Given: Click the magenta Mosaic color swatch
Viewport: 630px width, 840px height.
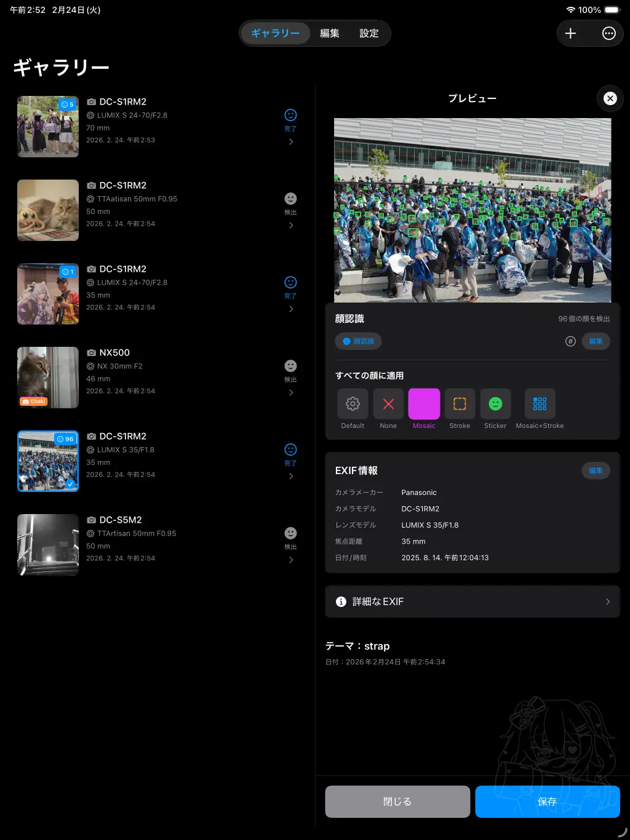Looking at the screenshot, I should 424,404.
